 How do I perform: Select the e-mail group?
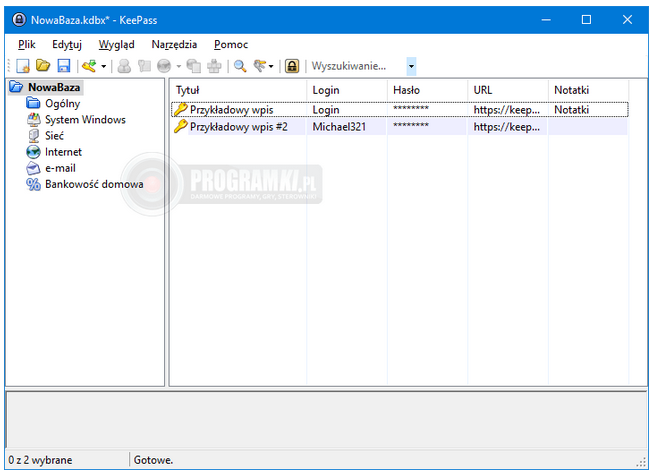60,168
